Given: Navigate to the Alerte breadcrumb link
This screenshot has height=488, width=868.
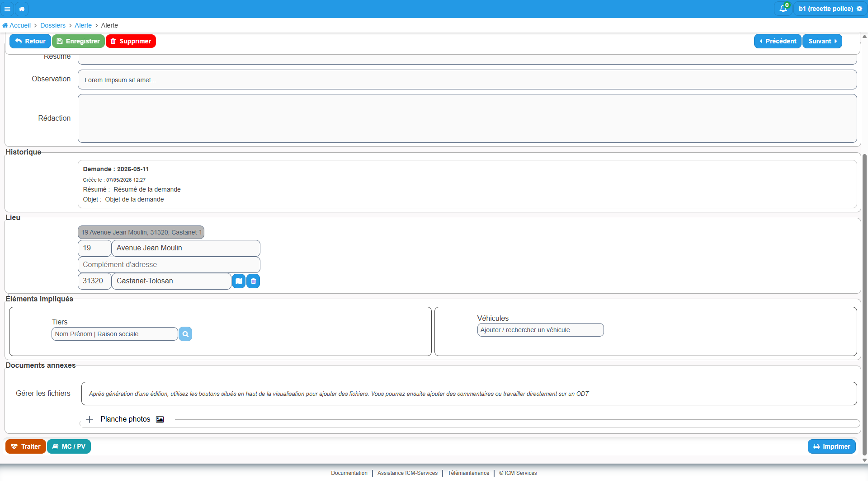Looking at the screenshot, I should (x=83, y=25).
